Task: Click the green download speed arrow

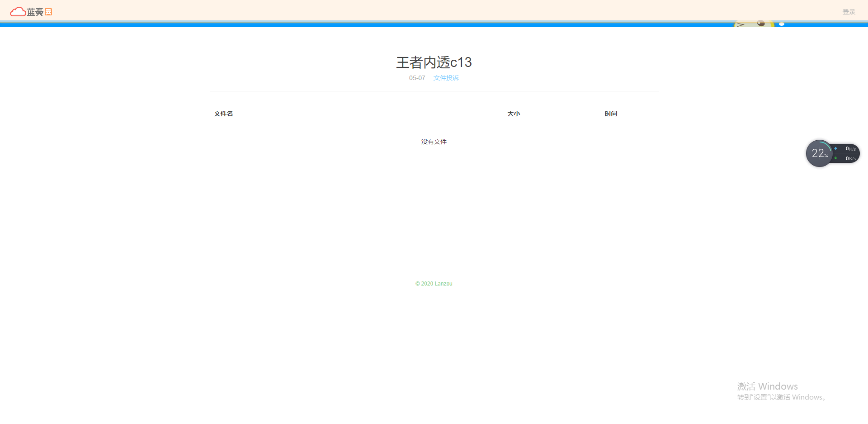Action: point(835,158)
